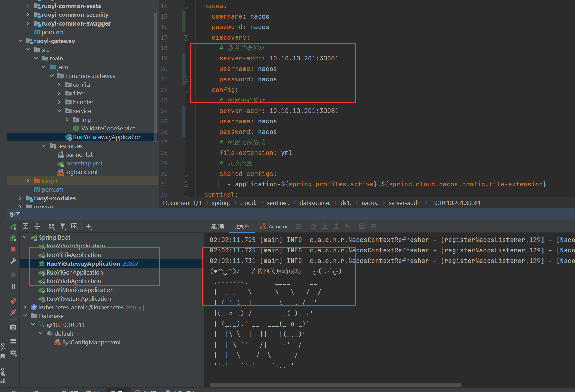Viewport: 575px width, 392px height.
Task: Step over in debugger toolbar
Action: coord(314,227)
